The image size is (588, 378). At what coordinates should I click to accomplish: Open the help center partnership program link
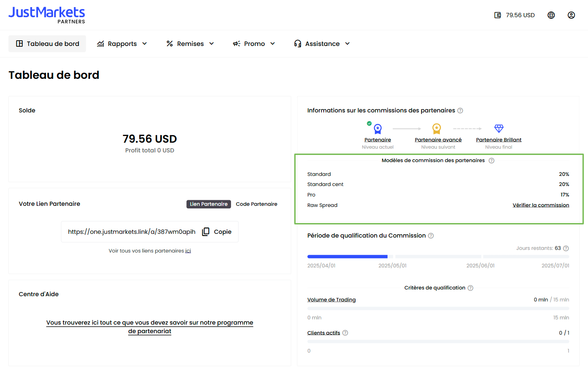click(150, 327)
